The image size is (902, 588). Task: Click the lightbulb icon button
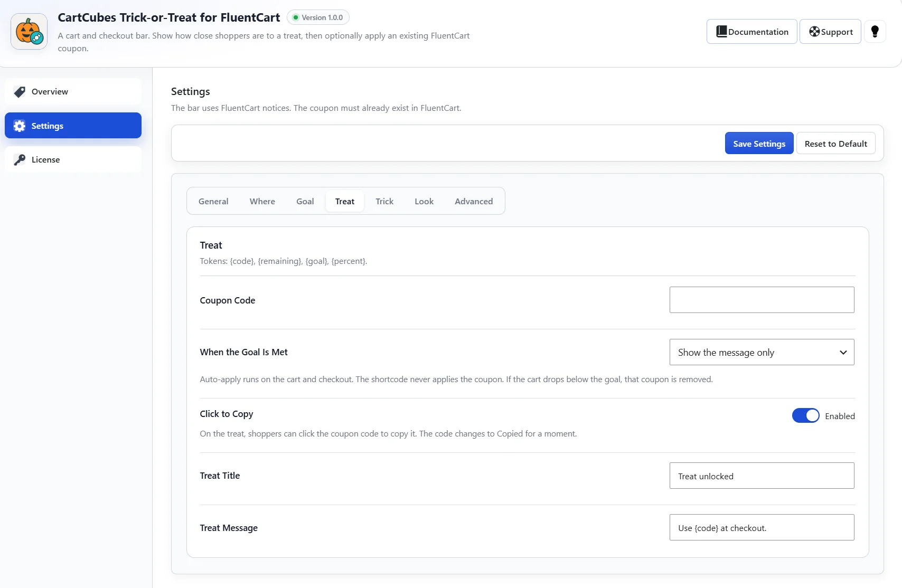[x=875, y=32]
